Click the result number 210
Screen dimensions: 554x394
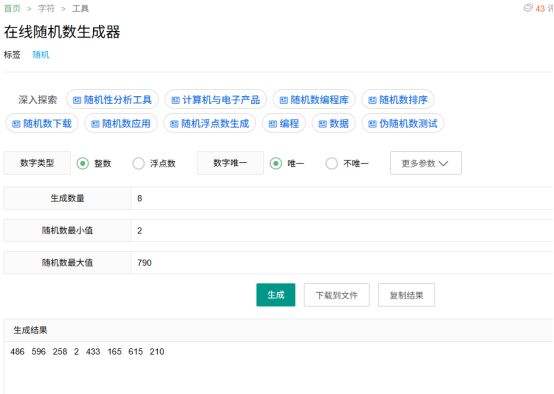pos(157,352)
